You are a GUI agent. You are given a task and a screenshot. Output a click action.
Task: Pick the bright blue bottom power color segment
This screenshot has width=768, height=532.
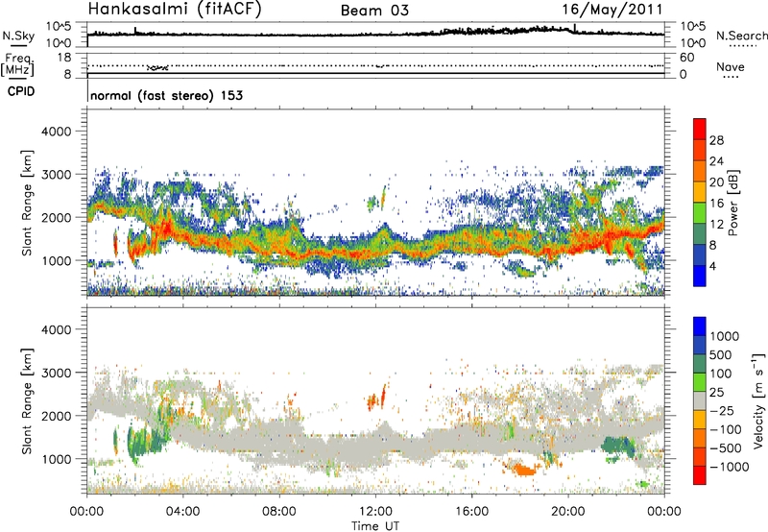click(x=700, y=277)
